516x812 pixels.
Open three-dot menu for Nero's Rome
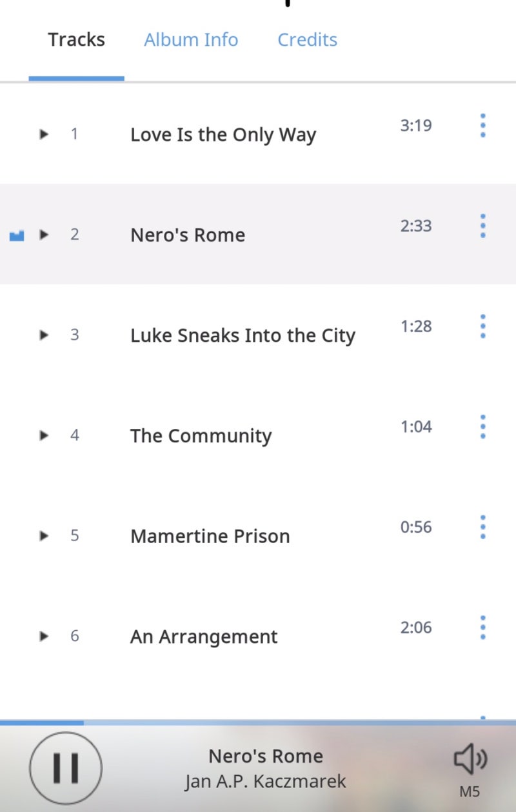coord(482,226)
